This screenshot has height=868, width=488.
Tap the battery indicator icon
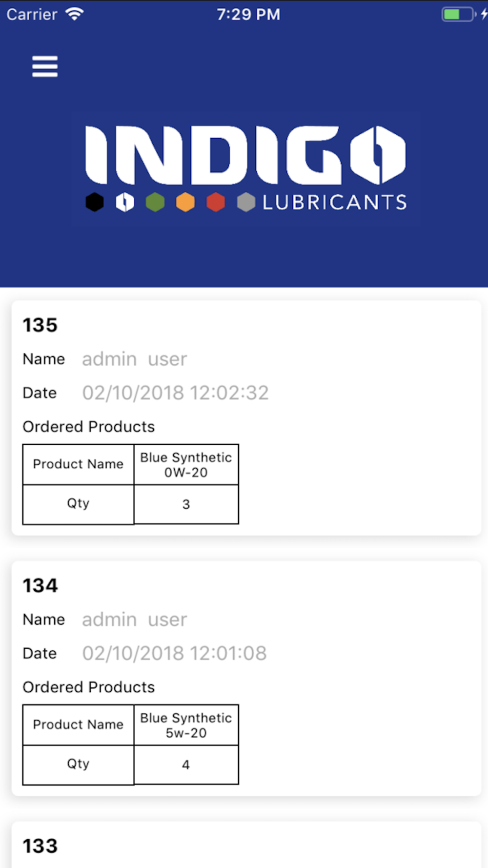[459, 14]
